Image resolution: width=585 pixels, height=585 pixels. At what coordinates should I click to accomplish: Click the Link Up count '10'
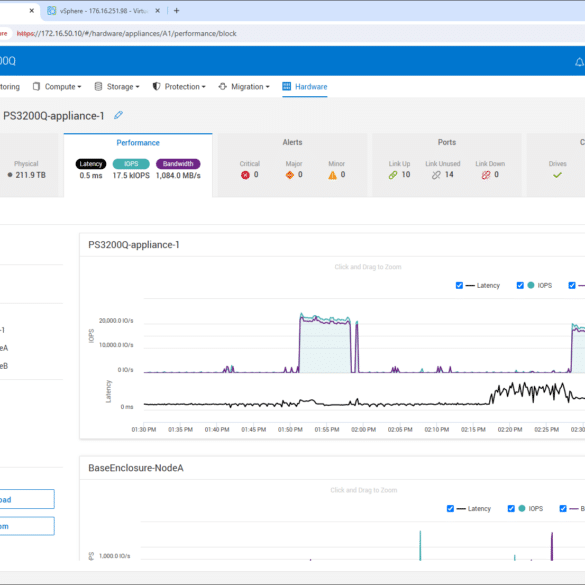pos(406,175)
